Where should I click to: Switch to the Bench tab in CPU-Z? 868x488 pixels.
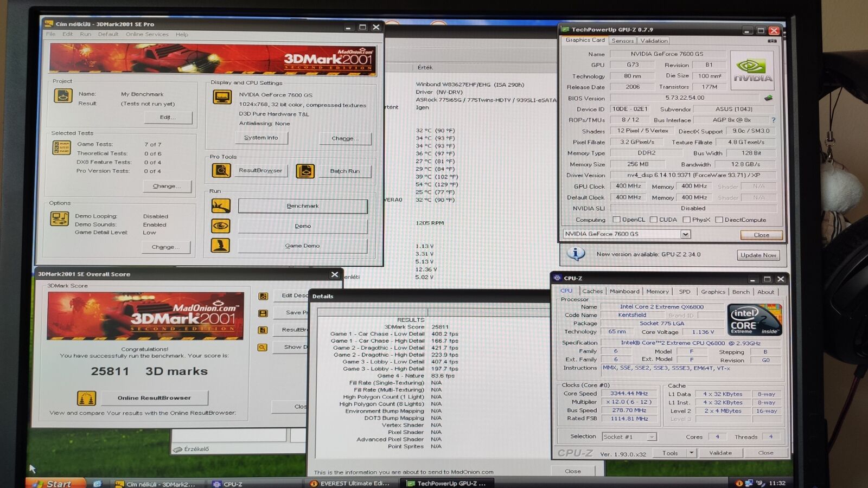coord(741,292)
